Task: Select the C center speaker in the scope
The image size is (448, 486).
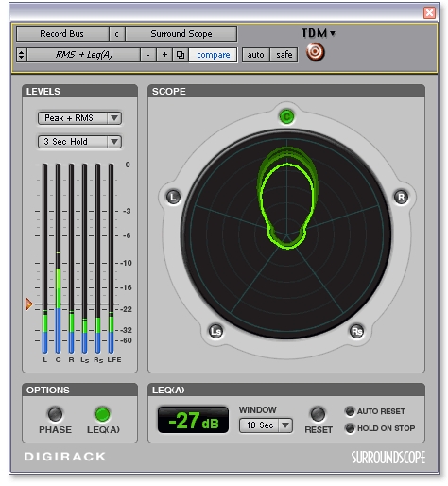Action: click(286, 116)
